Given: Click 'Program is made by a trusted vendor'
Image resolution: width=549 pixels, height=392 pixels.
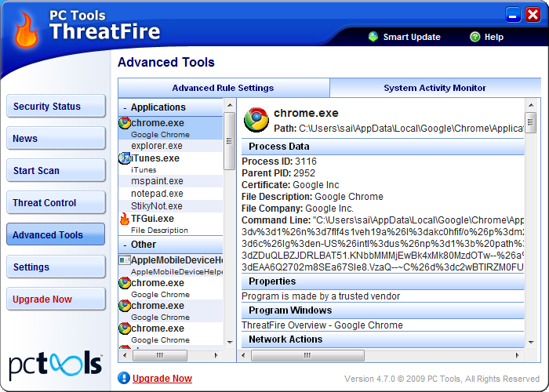Looking at the screenshot, I should pyautogui.click(x=321, y=296).
